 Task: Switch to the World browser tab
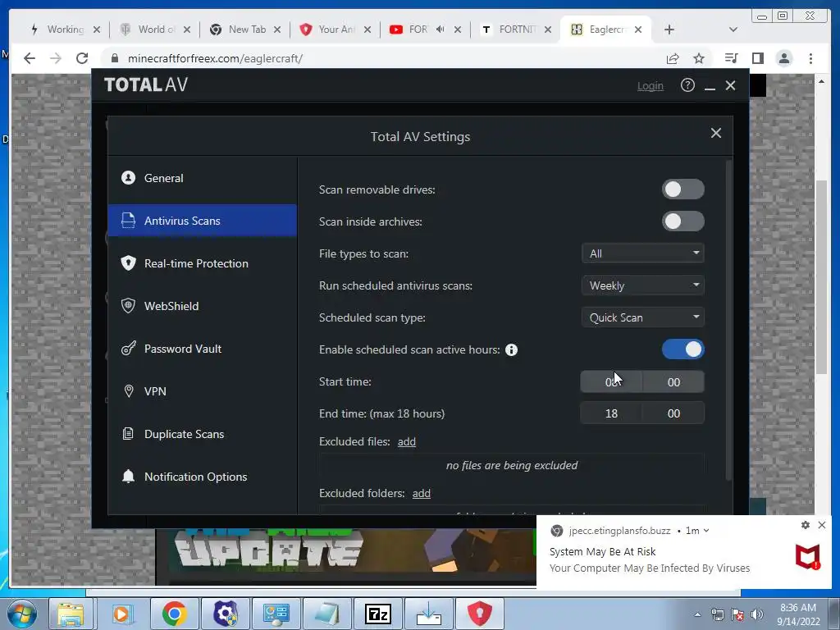[155, 30]
